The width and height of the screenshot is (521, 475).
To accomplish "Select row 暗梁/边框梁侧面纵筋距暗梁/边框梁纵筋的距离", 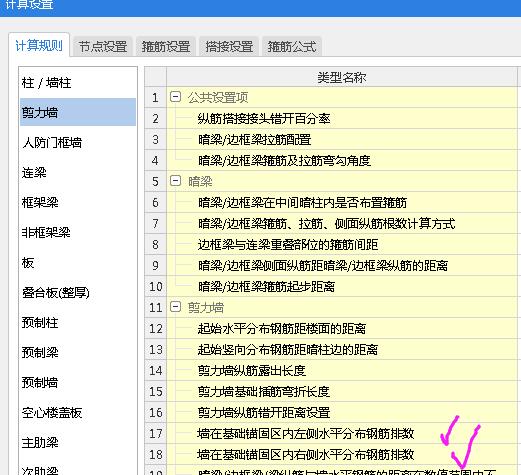I will [x=342, y=265].
